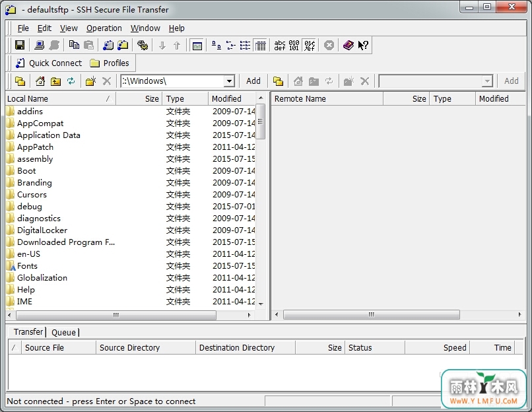Select the IME folder
532x412 pixels.
(x=24, y=301)
